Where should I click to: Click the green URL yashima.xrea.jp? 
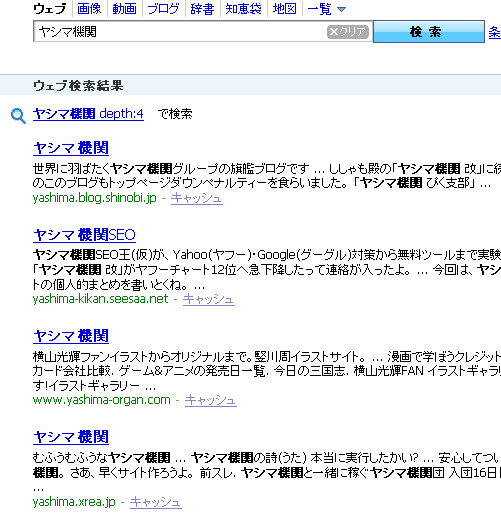[74, 502]
